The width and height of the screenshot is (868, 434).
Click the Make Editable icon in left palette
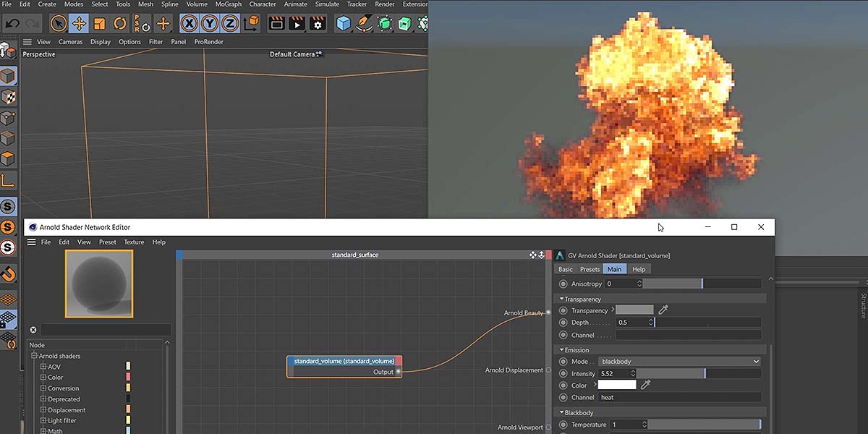point(8,51)
